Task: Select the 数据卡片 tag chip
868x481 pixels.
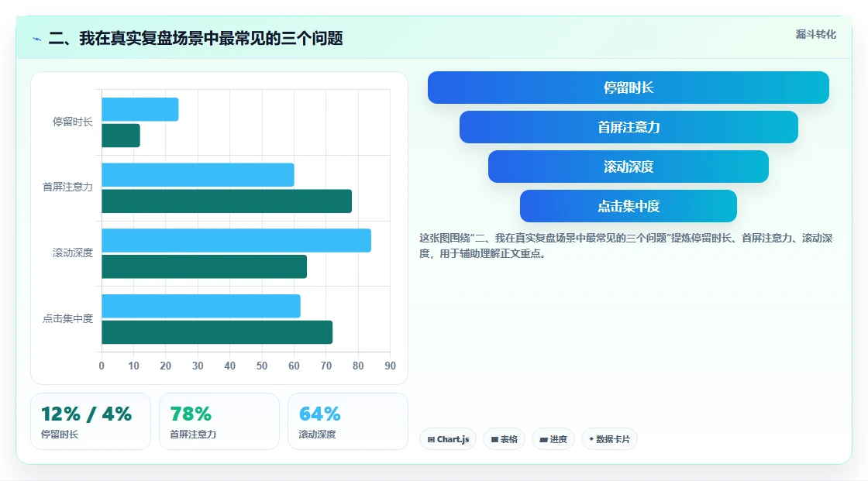Action: coord(609,439)
